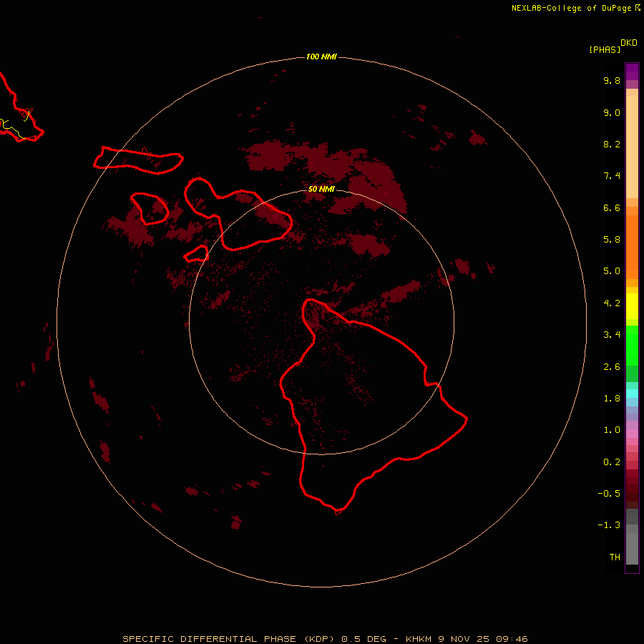Image resolution: width=644 pixels, height=644 pixels.
Task: Click the Specific Differential Phase KHKM caption
Action: coord(325,639)
